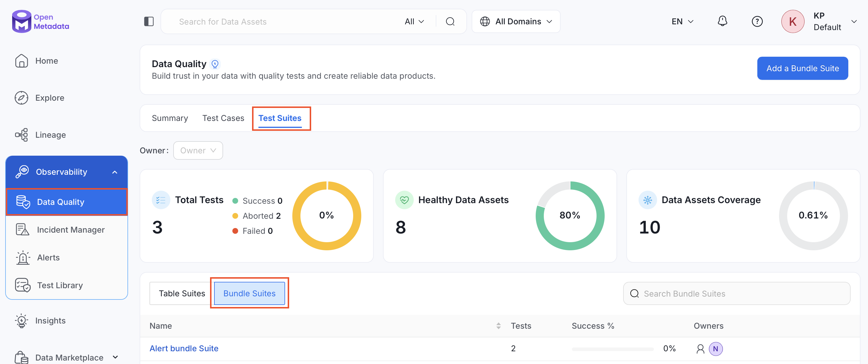Screen dimensions: 868x364
Task: Open the EN language dropdown
Action: tap(682, 21)
